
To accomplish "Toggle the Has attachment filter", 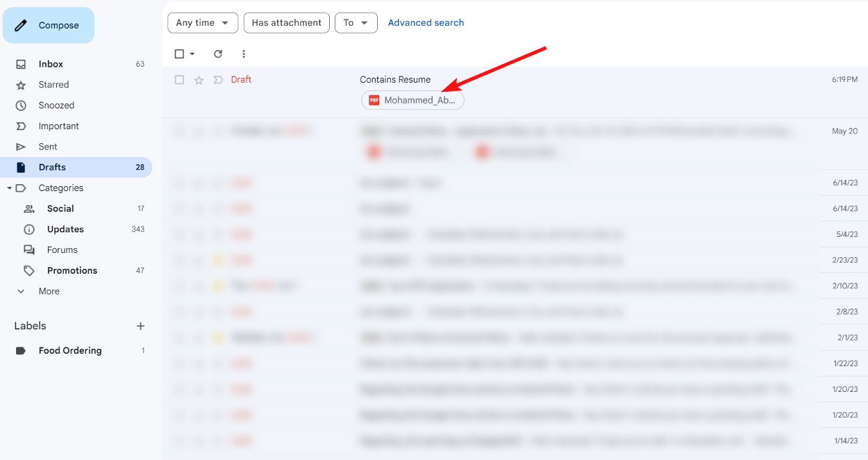I will coord(286,23).
